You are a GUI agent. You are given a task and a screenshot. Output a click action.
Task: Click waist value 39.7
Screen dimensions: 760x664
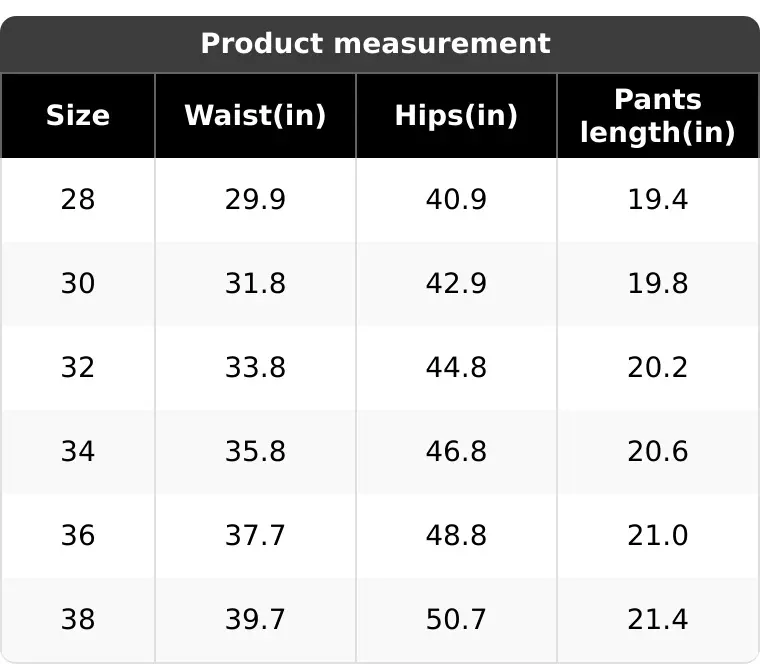255,619
